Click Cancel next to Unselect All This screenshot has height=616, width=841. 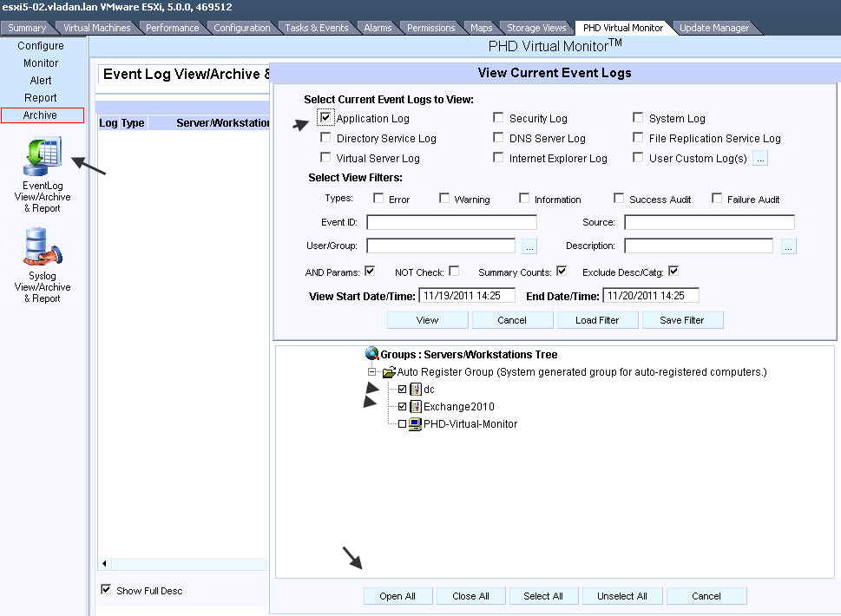[706, 596]
